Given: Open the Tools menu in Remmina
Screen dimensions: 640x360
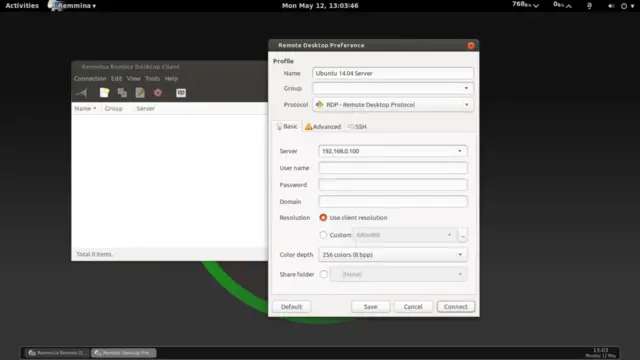Looking at the screenshot, I should (153, 78).
